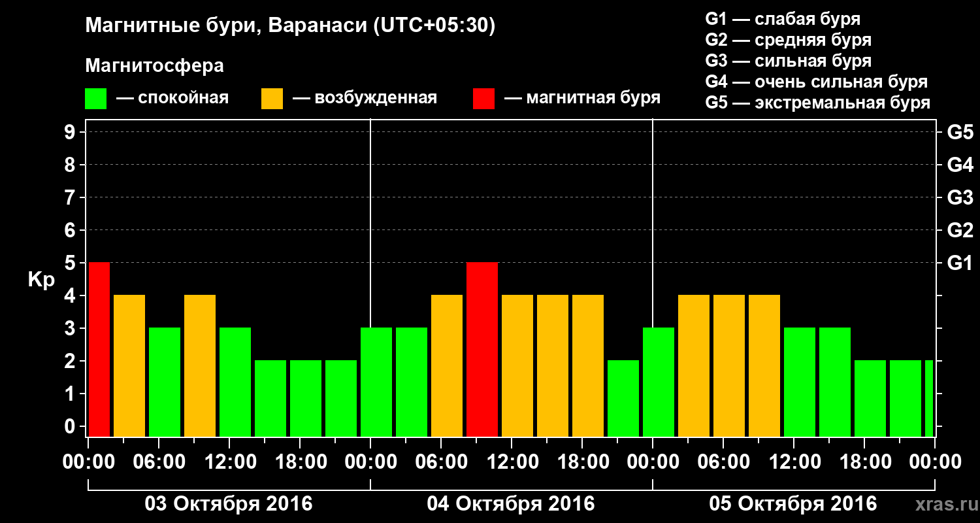Click the green bar near 06:00 on 03 October

165,382
